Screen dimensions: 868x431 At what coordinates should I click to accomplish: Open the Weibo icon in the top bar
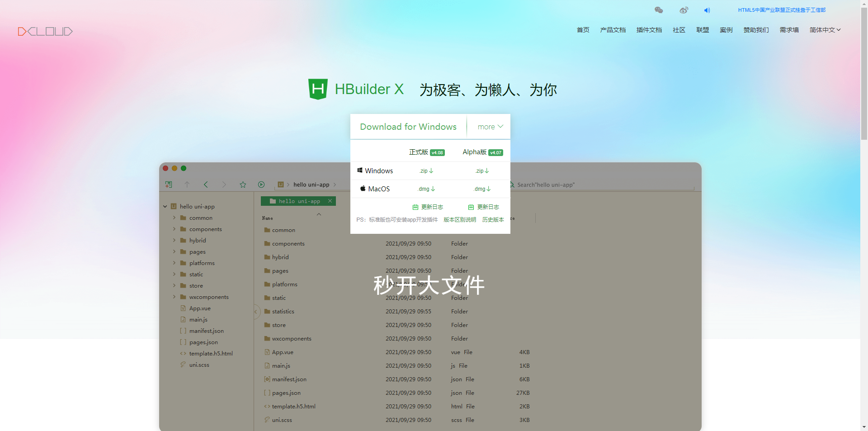684,10
